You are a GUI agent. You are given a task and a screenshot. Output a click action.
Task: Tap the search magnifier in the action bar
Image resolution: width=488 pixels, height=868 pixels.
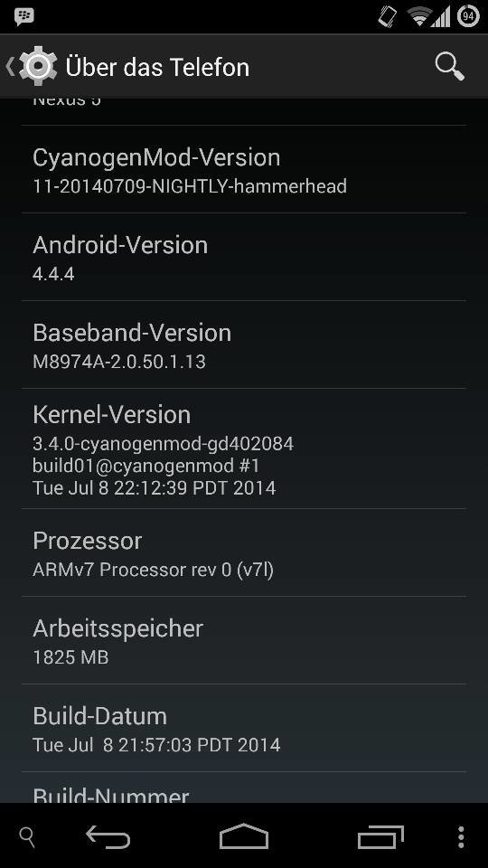pyautogui.click(x=449, y=66)
